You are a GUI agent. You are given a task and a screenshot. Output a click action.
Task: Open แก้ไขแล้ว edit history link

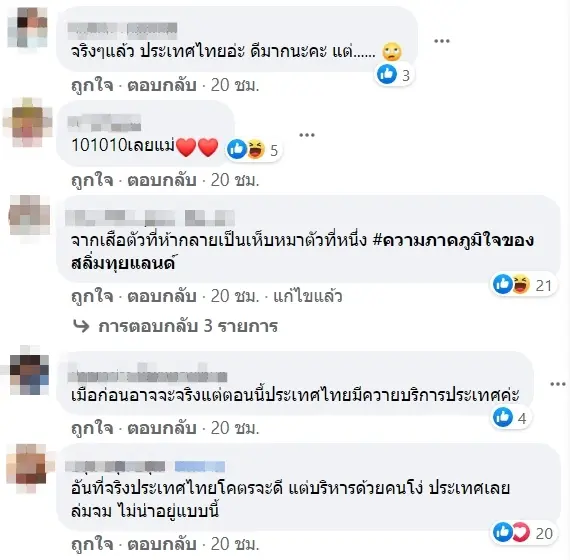(x=308, y=296)
